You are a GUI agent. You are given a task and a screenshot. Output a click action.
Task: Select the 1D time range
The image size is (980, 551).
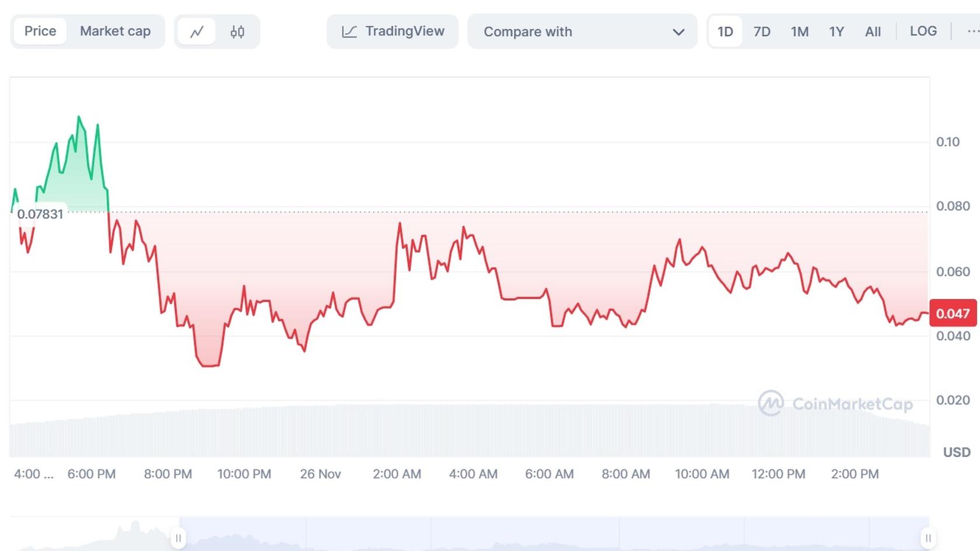(x=725, y=32)
